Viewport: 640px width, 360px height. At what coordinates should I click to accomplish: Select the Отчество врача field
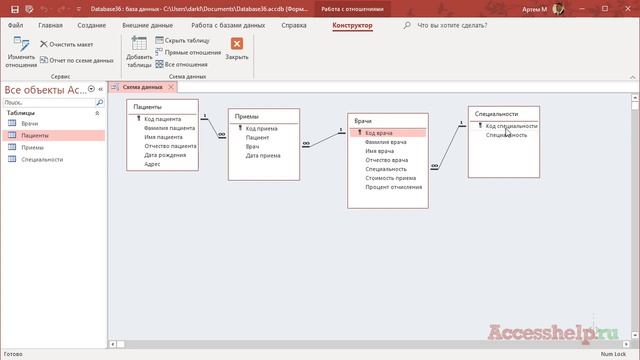[388, 160]
